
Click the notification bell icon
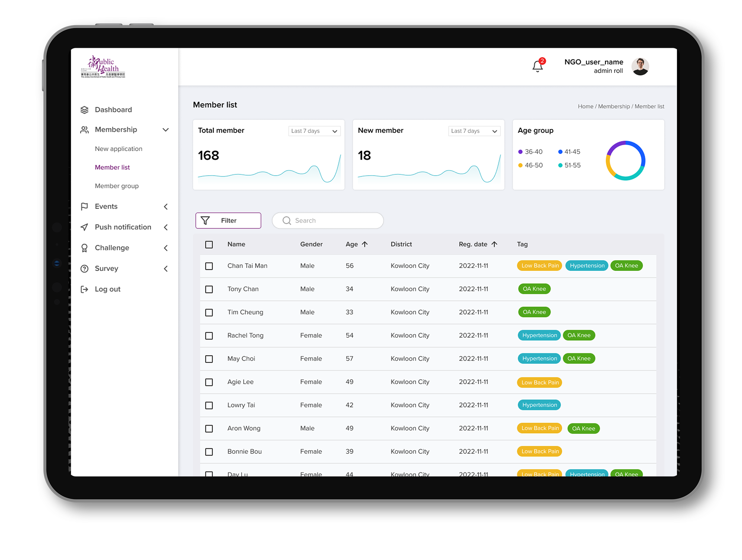tap(537, 66)
